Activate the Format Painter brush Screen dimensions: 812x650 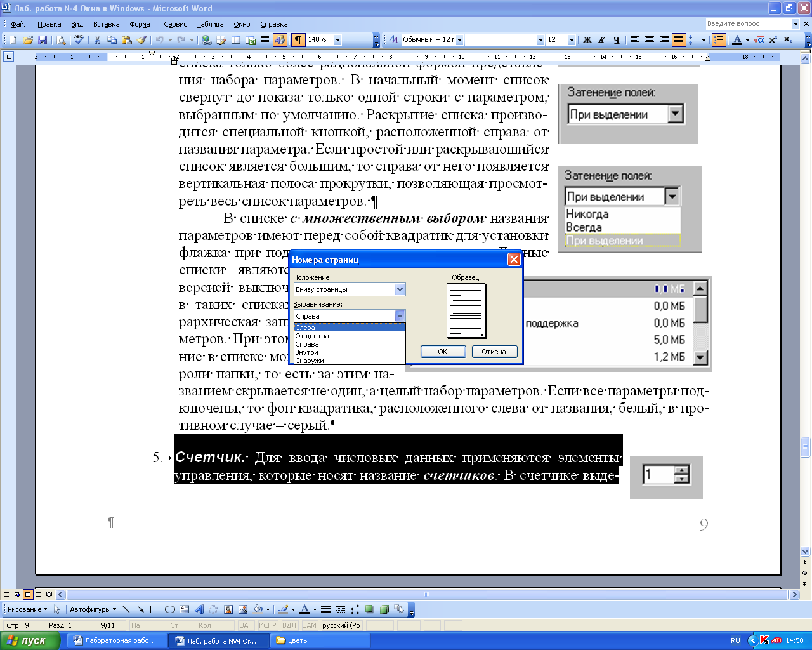(141, 40)
